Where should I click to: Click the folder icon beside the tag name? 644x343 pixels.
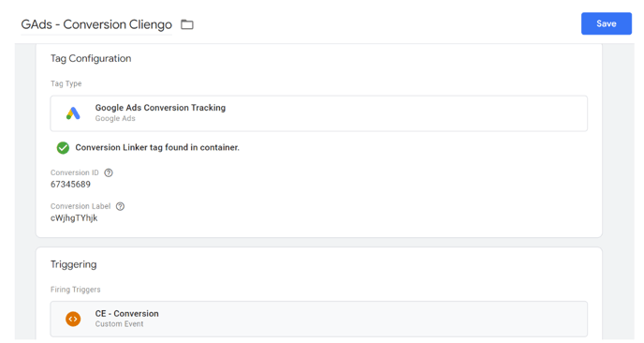(187, 24)
